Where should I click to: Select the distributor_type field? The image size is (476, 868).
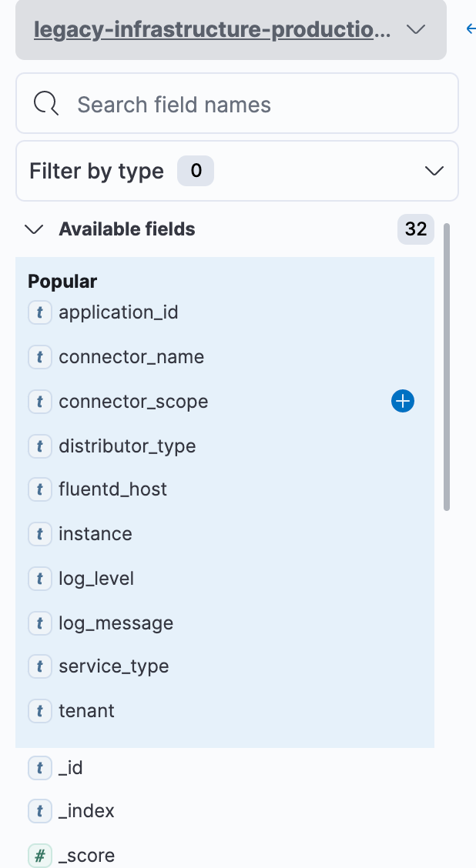tap(127, 446)
